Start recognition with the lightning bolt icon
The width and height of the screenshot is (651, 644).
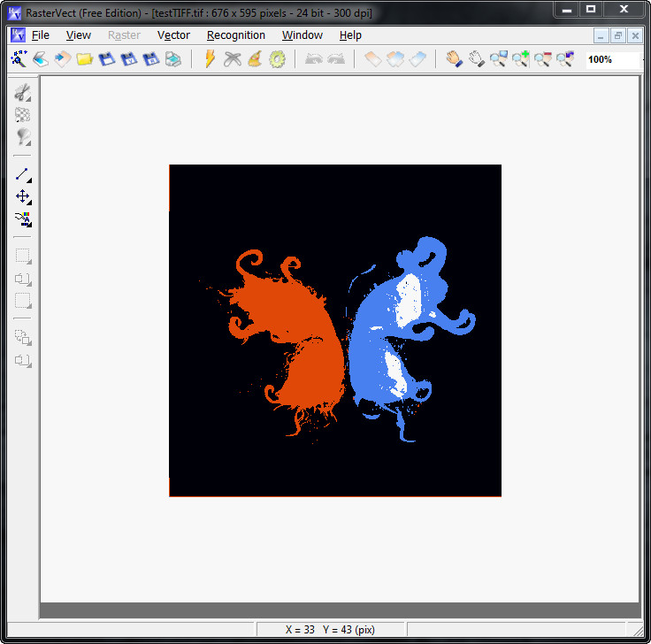[x=211, y=59]
